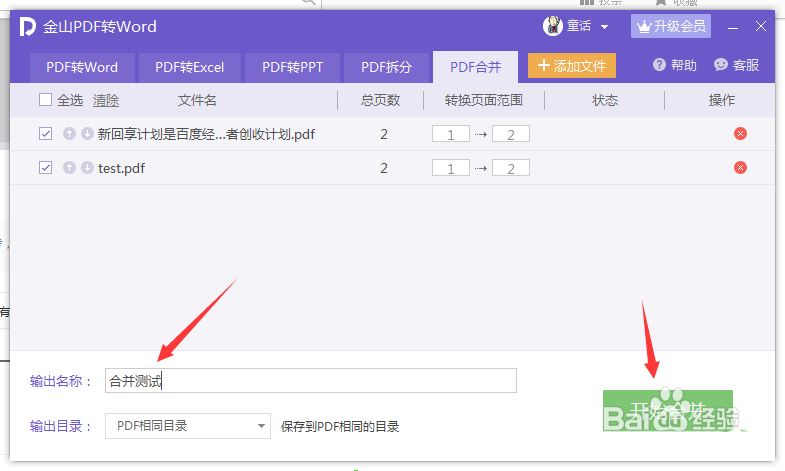Uncheck the 新回享计划 pdf file checkbox
This screenshot has width=785, height=471.
point(46,134)
